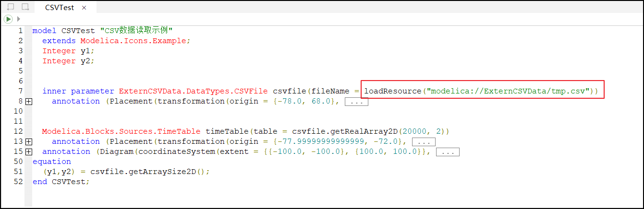Expand the folded annotation at line 8
The width and height of the screenshot is (644, 209).
click(x=28, y=102)
